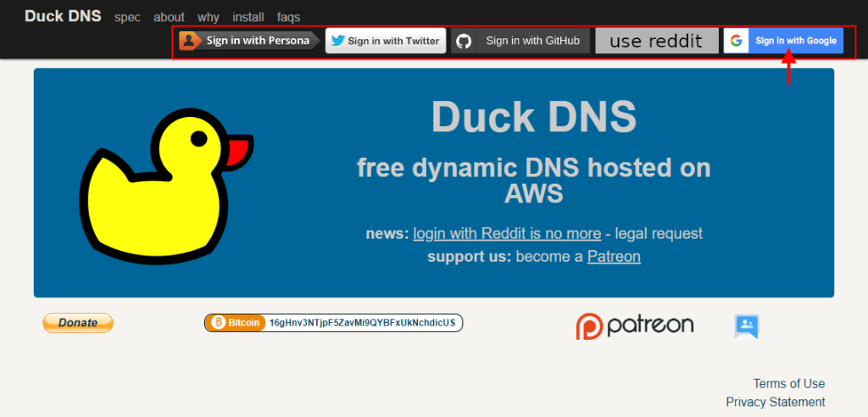Click the Persona user icon

pos(190,41)
